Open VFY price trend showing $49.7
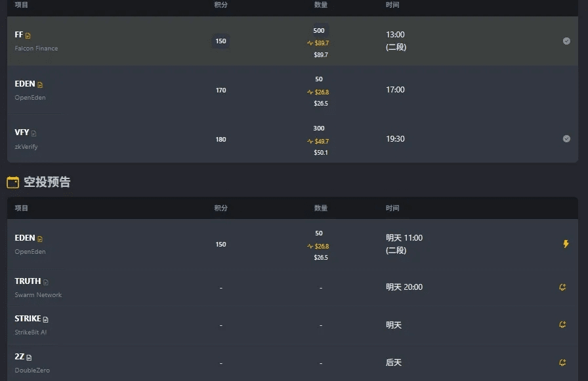The image size is (588, 381). tap(318, 141)
